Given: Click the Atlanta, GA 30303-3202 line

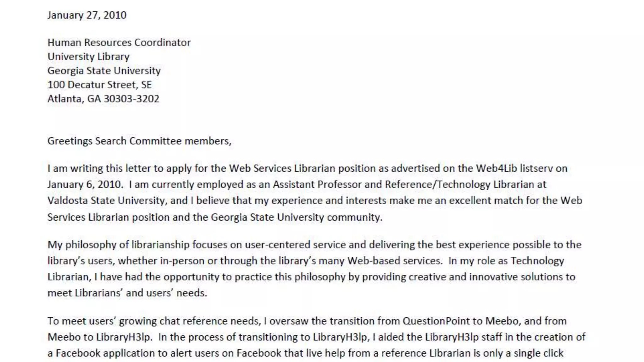Looking at the screenshot, I should click(x=103, y=99).
